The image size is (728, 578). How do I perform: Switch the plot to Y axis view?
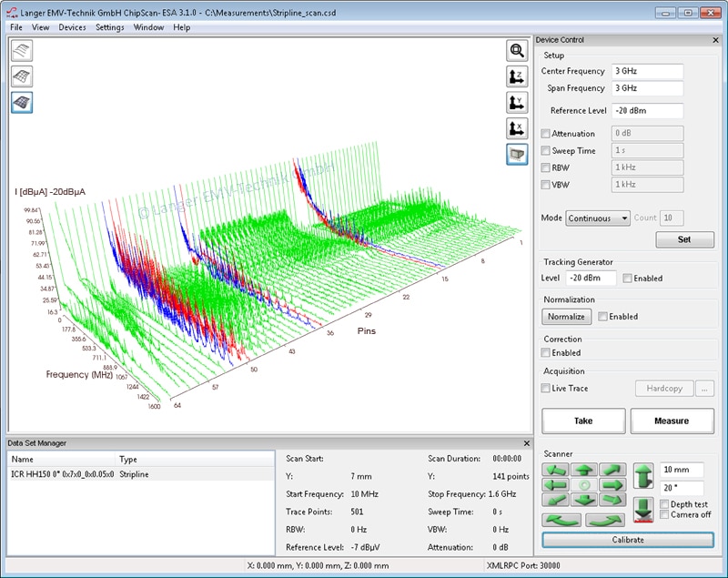click(517, 103)
